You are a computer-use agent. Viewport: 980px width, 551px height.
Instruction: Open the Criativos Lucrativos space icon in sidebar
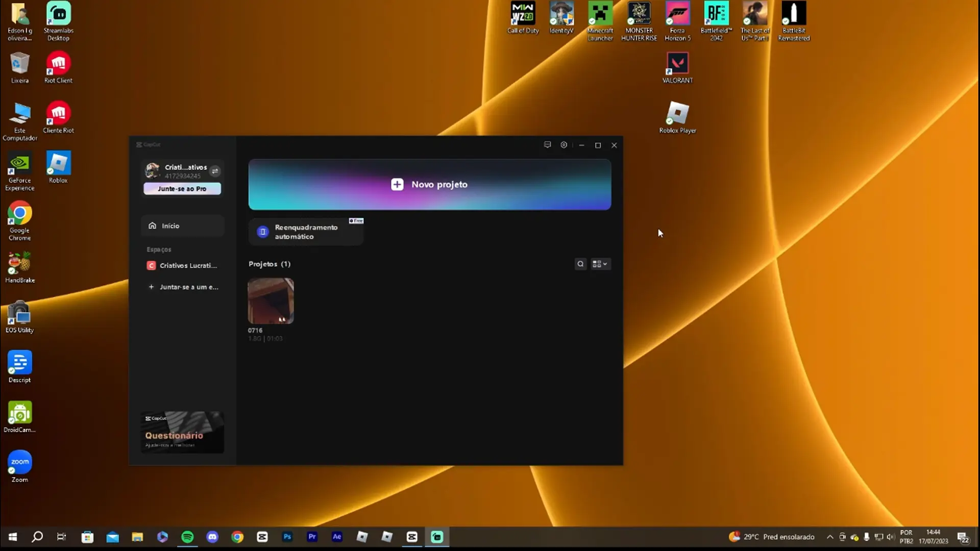click(151, 265)
